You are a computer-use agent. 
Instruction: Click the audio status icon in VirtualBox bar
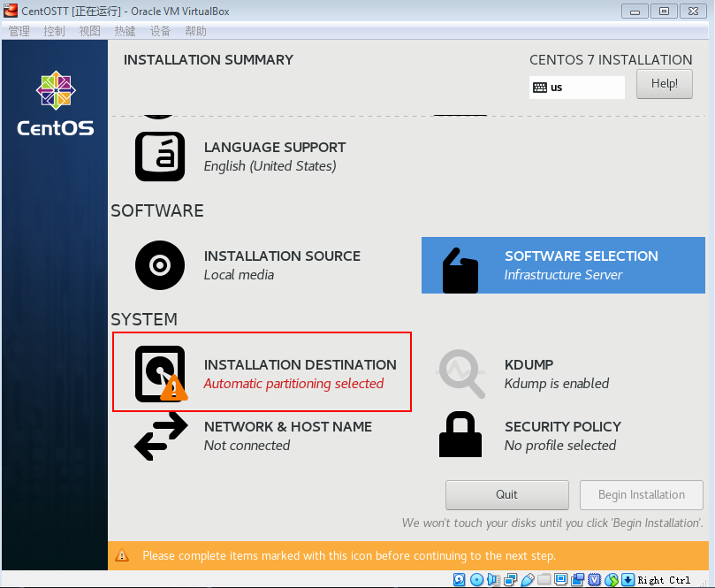point(493,579)
